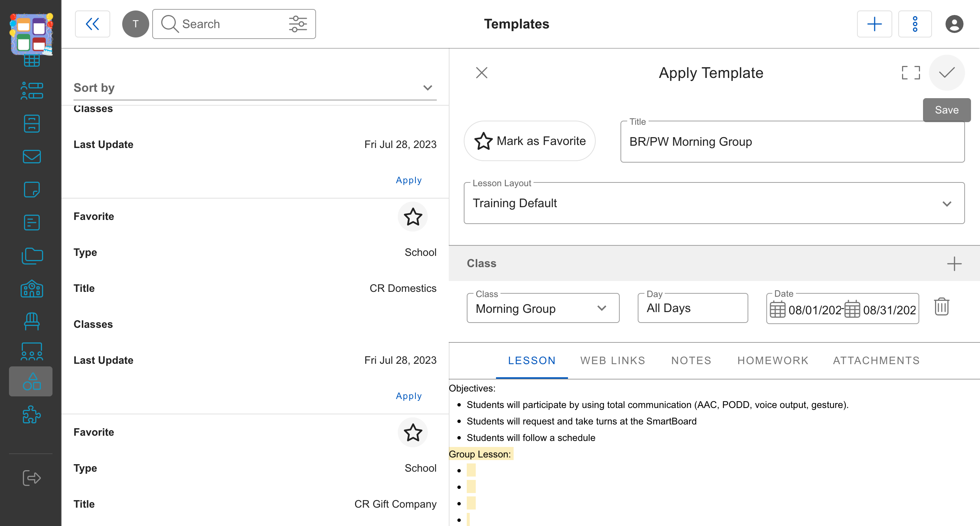The width and height of the screenshot is (980, 526).
Task: Click the sign out sidebar icon
Action: tap(31, 478)
